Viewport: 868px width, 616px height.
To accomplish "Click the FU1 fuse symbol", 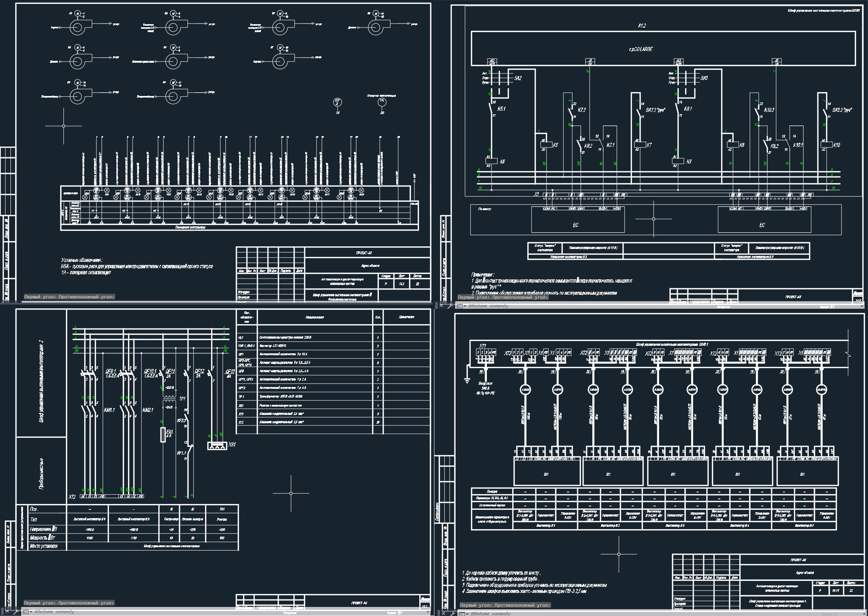I will pyautogui.click(x=164, y=435).
